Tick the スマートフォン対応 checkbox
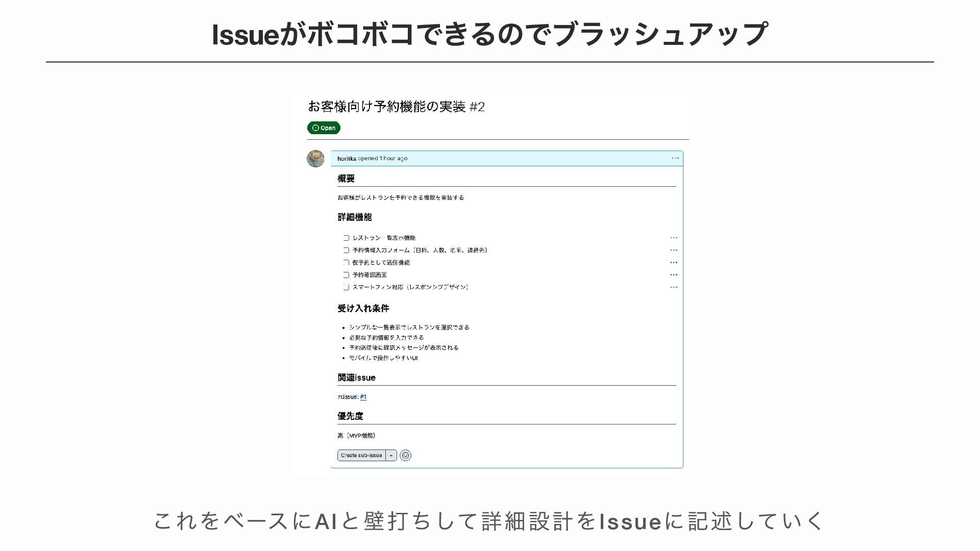 (x=346, y=287)
